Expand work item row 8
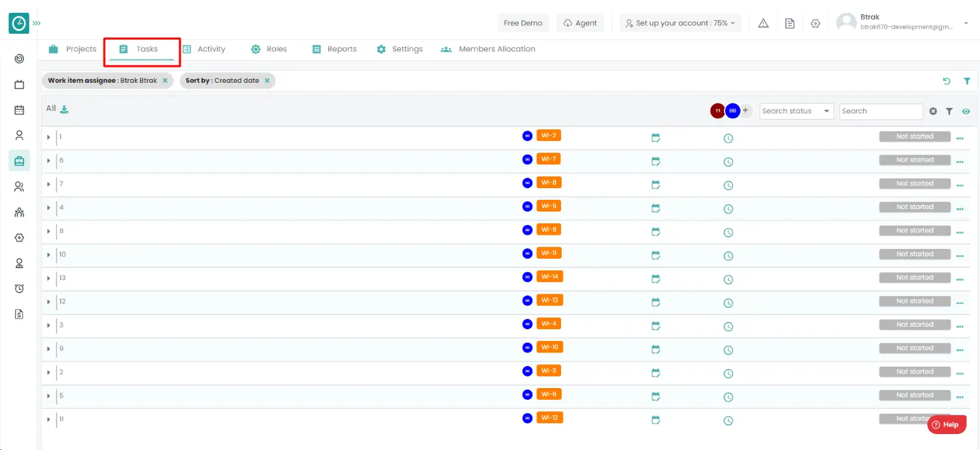Image resolution: width=980 pixels, height=450 pixels. [x=48, y=231]
